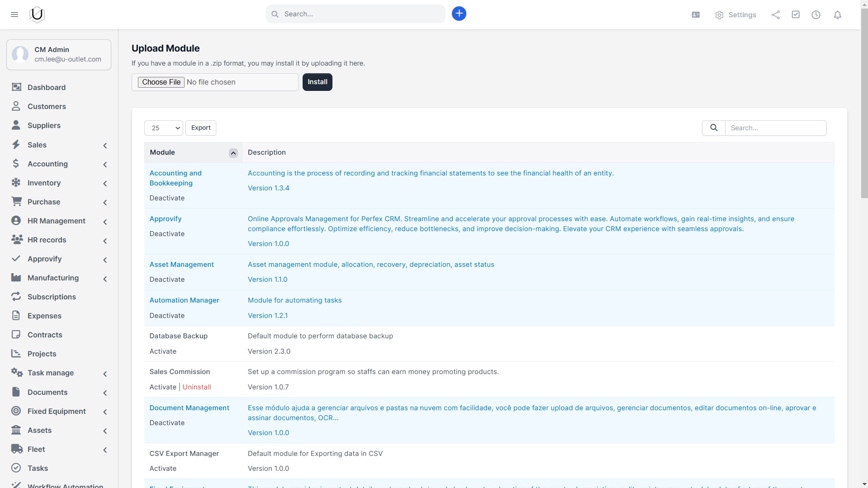Open the to-do checkmark icon
Screen dimensions: 868x488
(796, 15)
